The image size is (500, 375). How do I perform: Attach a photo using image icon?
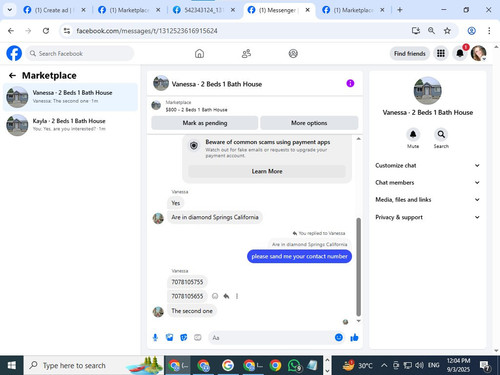click(x=170, y=338)
